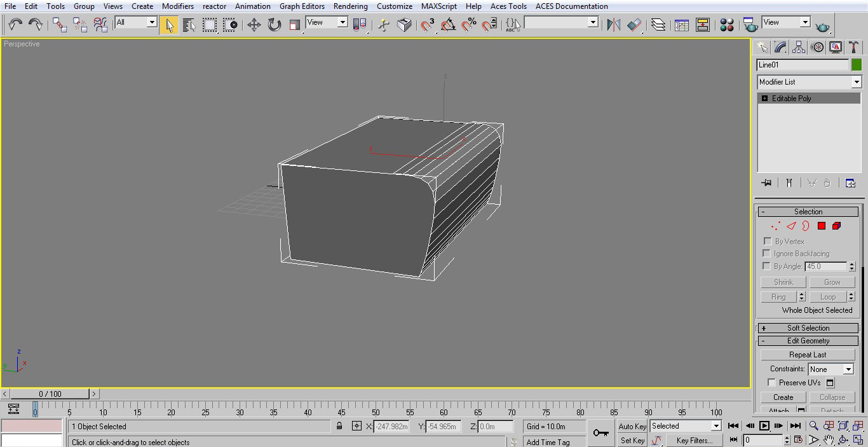Click the Set Key button

tap(632, 440)
